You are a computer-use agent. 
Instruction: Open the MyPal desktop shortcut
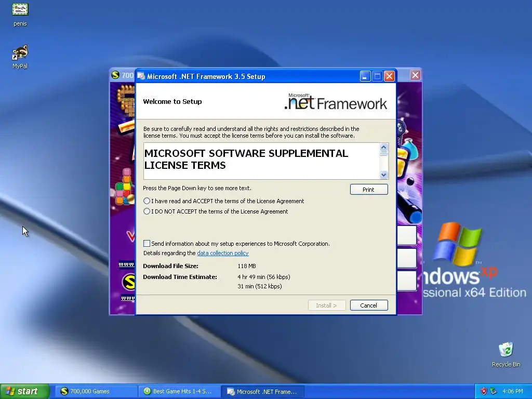coord(20,56)
